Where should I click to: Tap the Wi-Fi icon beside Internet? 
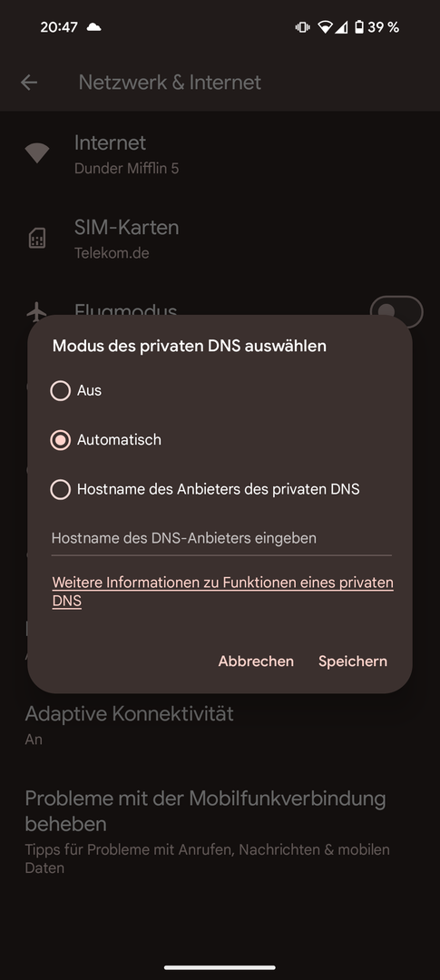tap(37, 153)
